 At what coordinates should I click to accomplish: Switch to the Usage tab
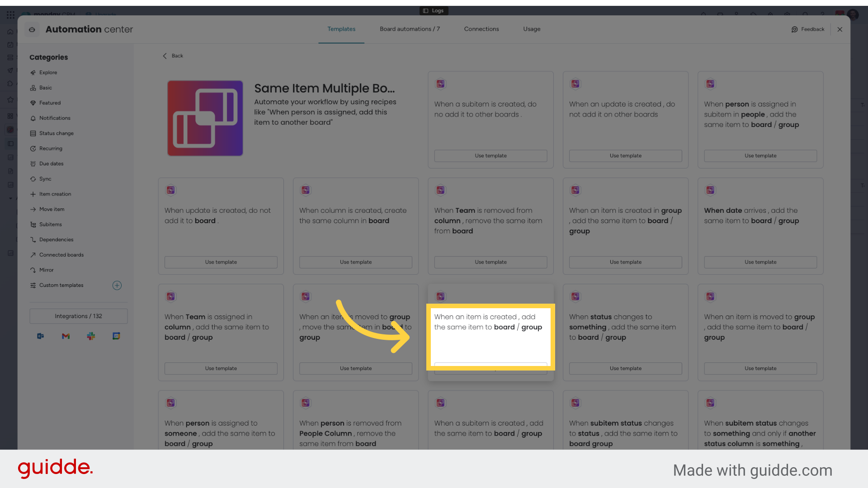532,29
